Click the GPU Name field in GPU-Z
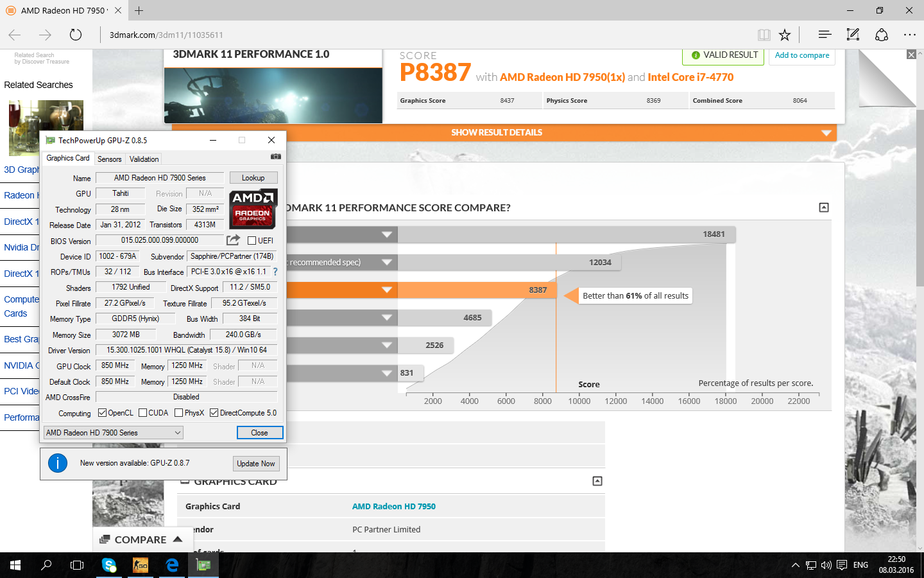 [160, 178]
